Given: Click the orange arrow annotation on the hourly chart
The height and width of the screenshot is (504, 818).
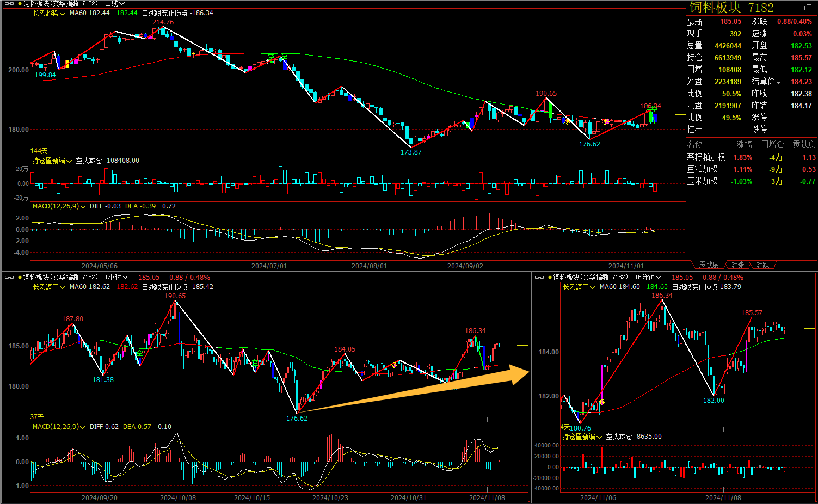Looking at the screenshot, I should click(414, 391).
